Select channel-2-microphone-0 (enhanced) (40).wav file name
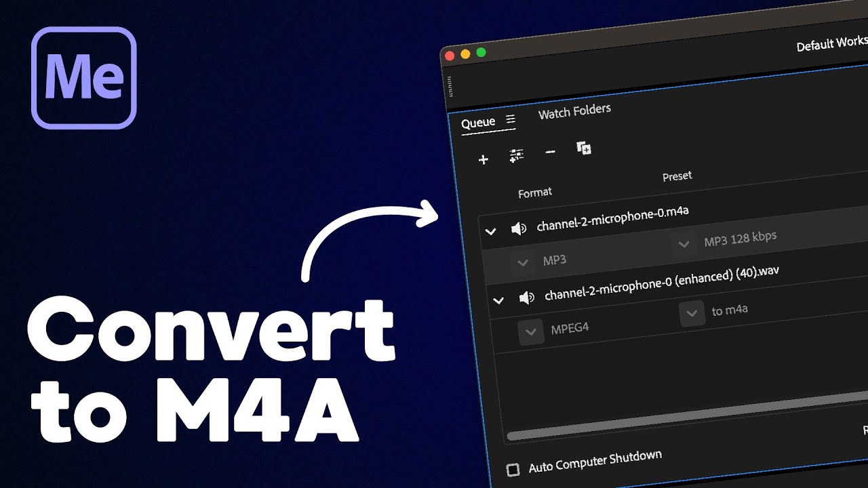Image resolution: width=868 pixels, height=488 pixels. 661,283
